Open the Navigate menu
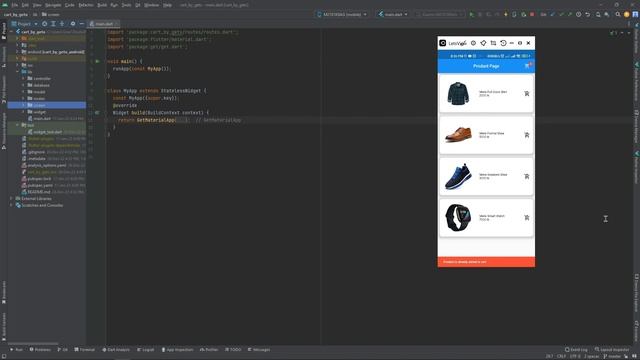Image resolution: width=640 pixels, height=360 pixels. point(53,5)
